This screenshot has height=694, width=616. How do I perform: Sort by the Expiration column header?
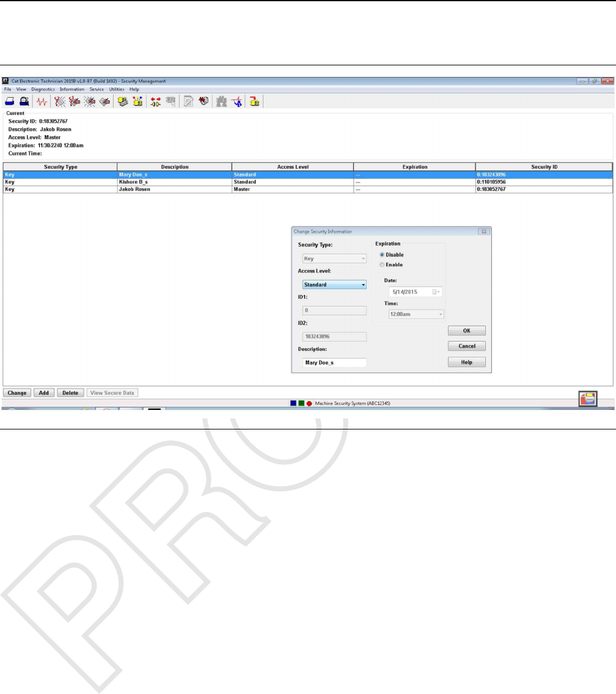(415, 167)
